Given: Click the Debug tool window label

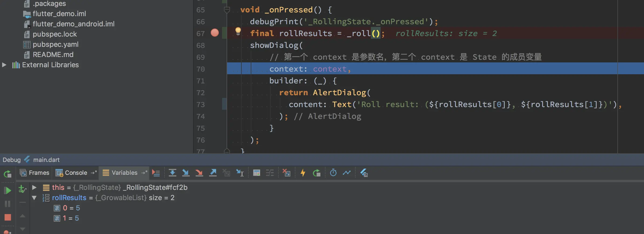Looking at the screenshot, I should (x=12, y=160).
